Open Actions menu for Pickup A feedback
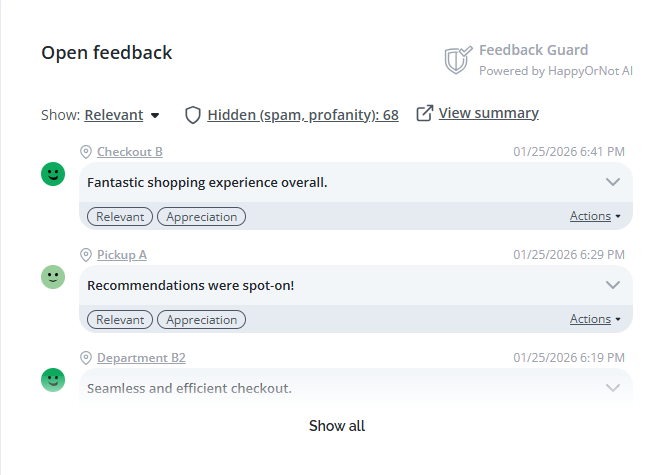 [x=595, y=319]
